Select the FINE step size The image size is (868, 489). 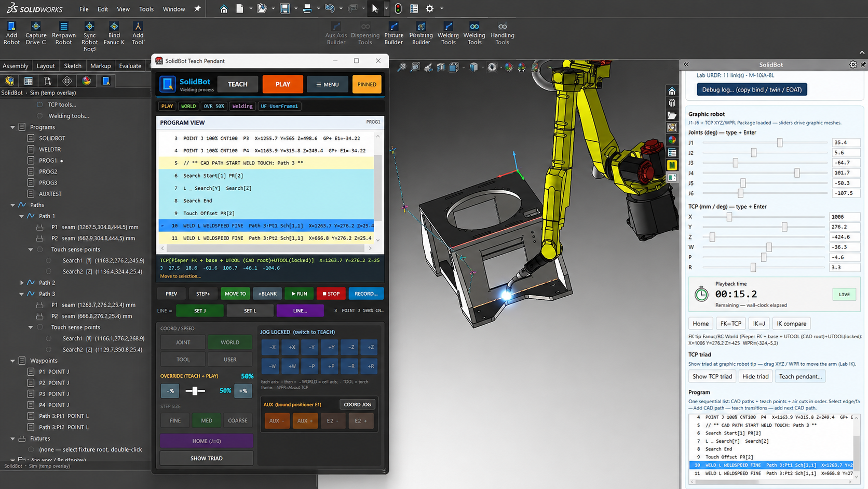pyautogui.click(x=175, y=420)
